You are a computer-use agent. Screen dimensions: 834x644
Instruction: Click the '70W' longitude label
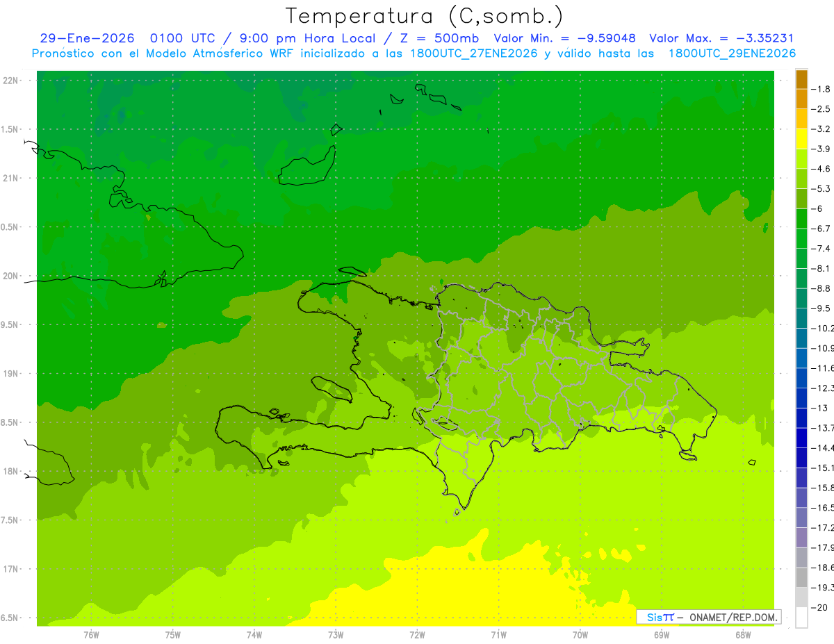pyautogui.click(x=580, y=634)
